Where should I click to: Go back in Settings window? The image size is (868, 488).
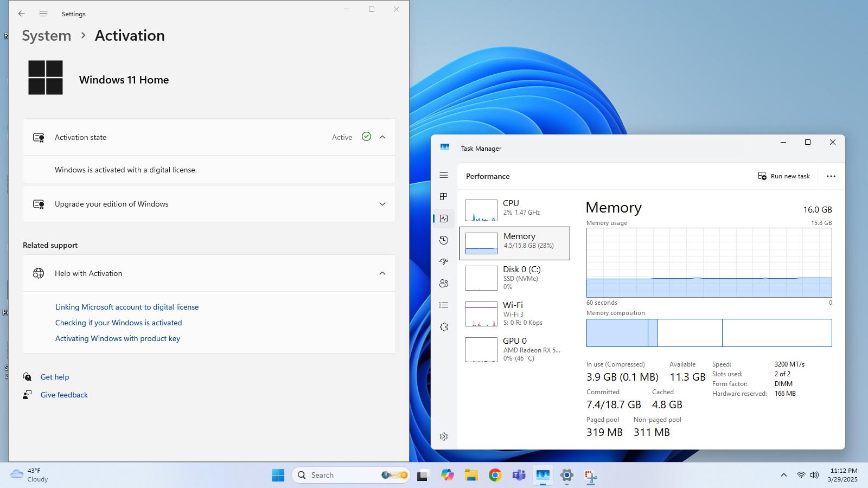pos(22,14)
